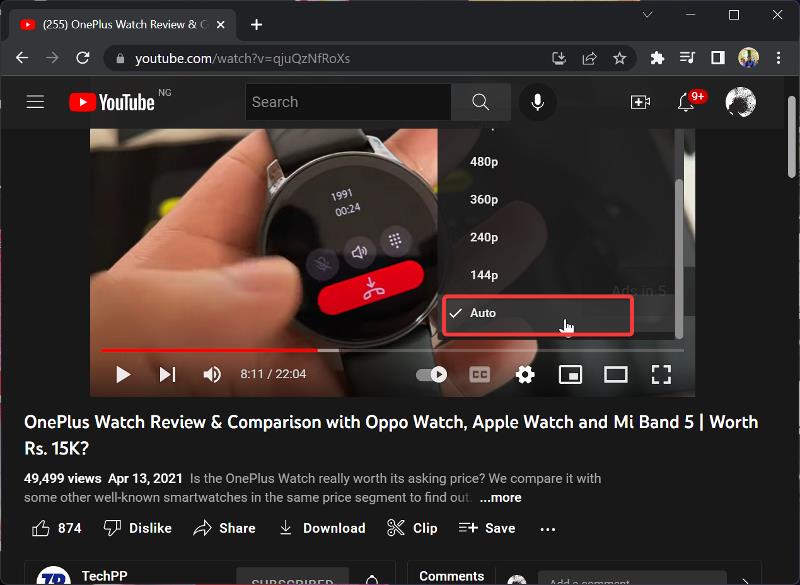Expand description with ...more link
This screenshot has width=800, height=585.
pos(500,497)
